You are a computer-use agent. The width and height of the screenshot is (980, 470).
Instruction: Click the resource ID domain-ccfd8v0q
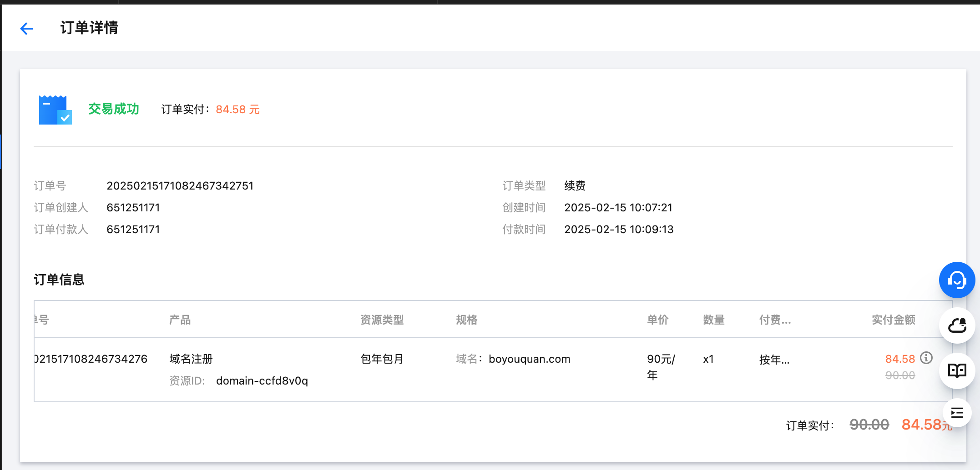tap(262, 381)
